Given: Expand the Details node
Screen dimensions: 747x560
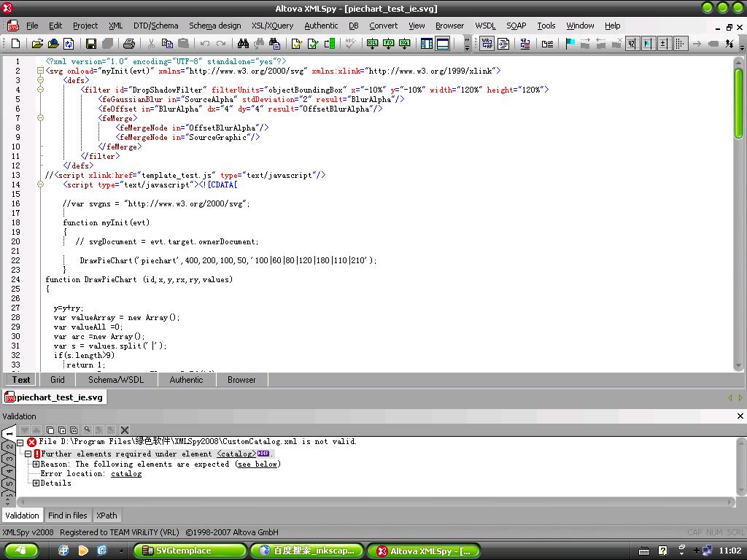Looking at the screenshot, I should [x=36, y=483].
